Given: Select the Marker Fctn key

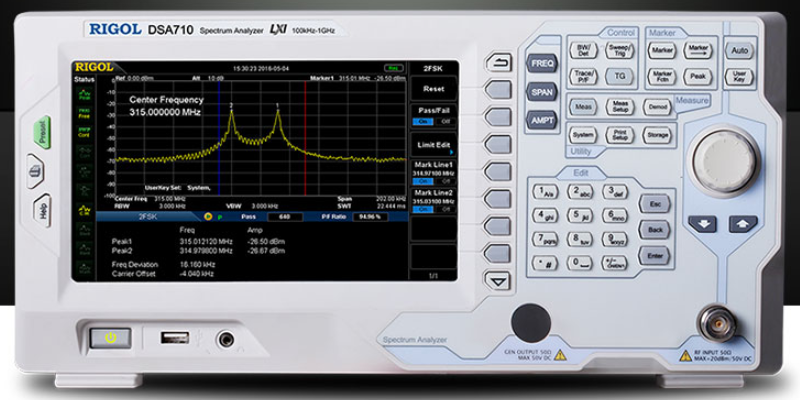Looking at the screenshot, I should click(662, 77).
